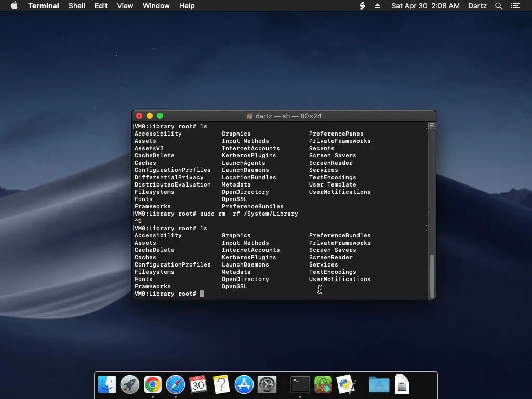Open the Minecraft-style block app in Dock
The width and height of the screenshot is (532, 399).
pyautogui.click(x=323, y=385)
